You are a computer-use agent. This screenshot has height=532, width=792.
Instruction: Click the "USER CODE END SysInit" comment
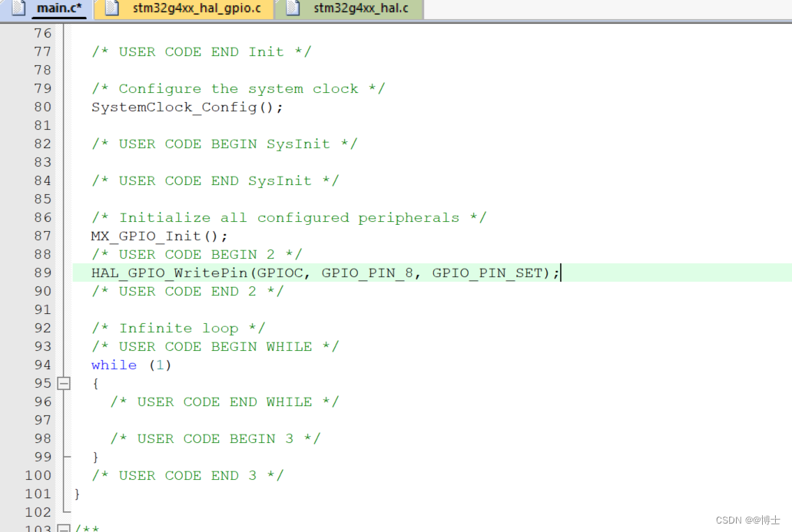215,180
